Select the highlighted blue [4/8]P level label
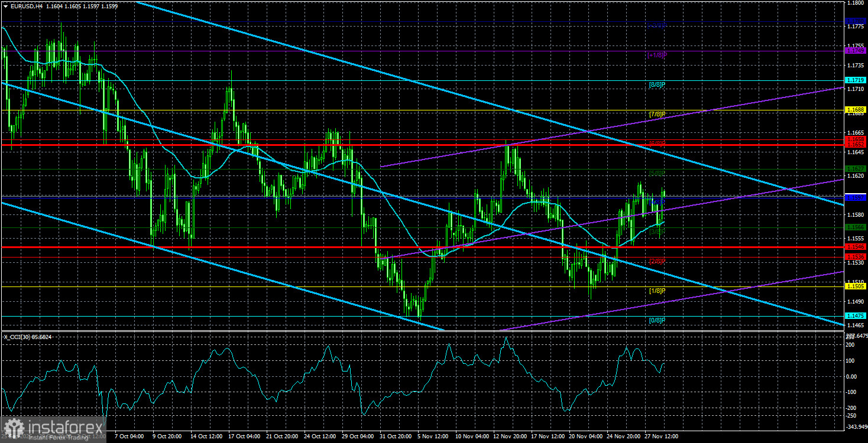868x443 pixels. (656, 201)
